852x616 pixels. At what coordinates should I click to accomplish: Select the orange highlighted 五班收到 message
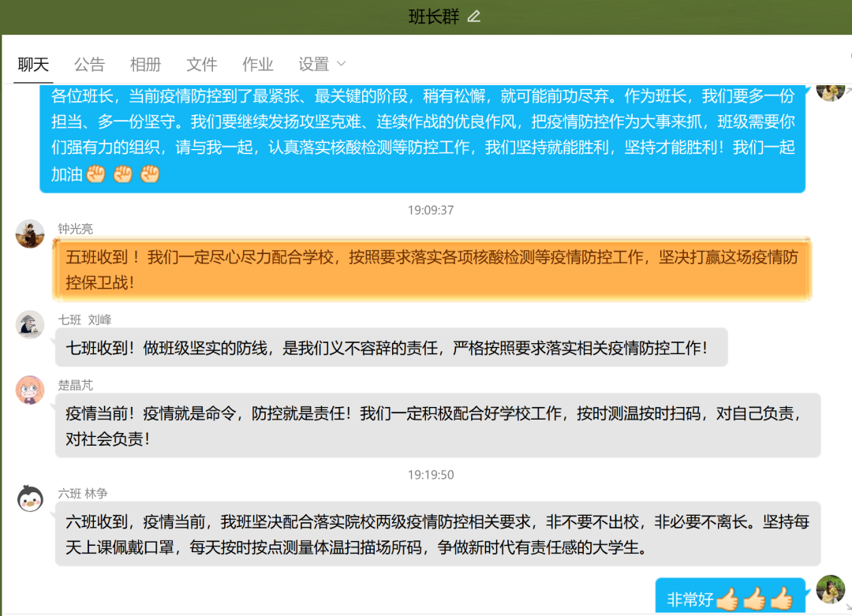(431, 270)
